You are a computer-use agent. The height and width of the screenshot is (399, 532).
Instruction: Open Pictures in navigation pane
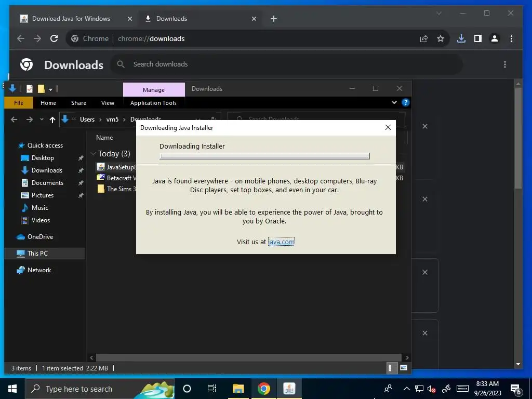[42, 195]
